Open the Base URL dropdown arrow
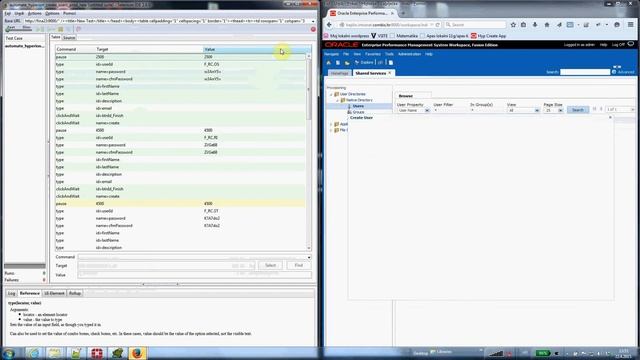The image size is (640, 360). (313, 21)
